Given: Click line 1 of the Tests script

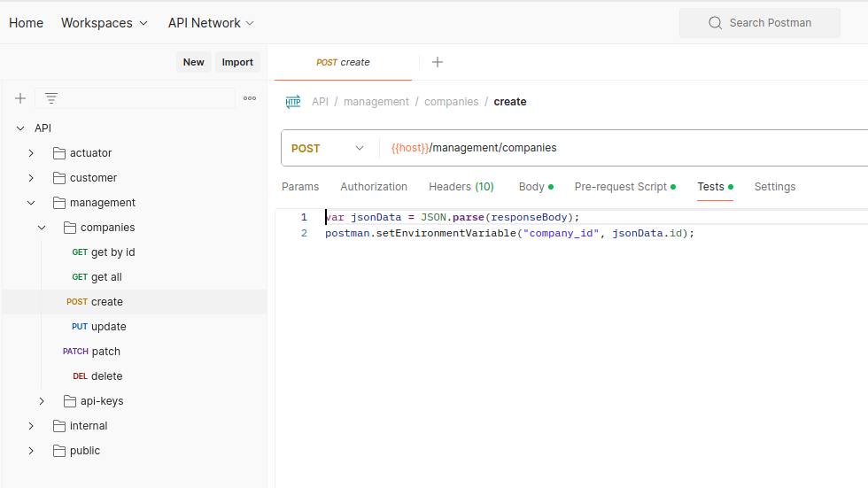Looking at the screenshot, I should pyautogui.click(x=453, y=218).
